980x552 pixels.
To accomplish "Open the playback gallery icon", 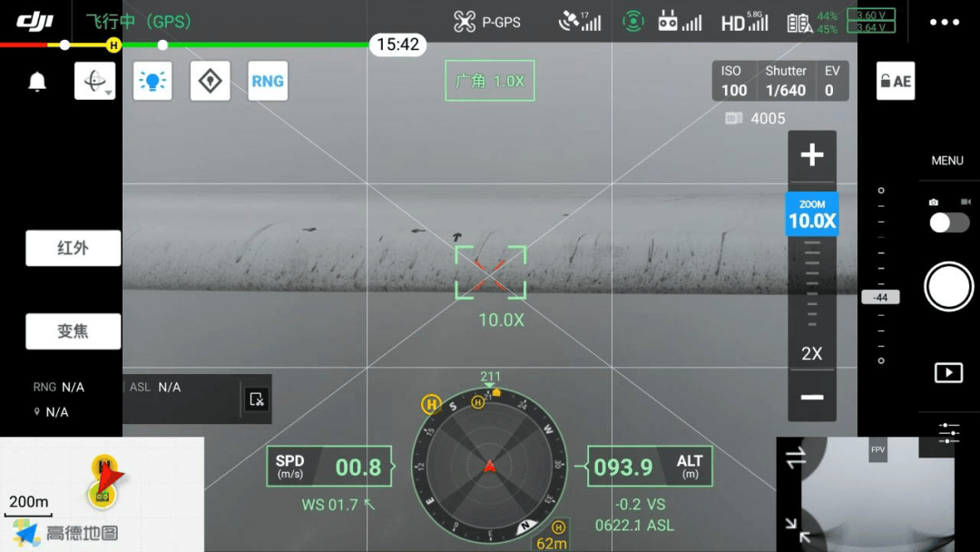I will tap(948, 372).
